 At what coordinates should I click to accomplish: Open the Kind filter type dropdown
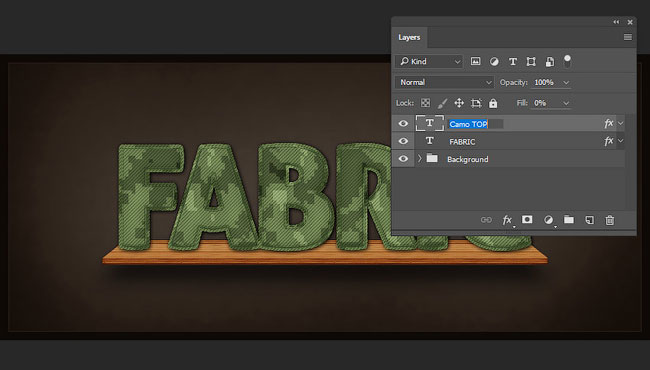(x=429, y=62)
